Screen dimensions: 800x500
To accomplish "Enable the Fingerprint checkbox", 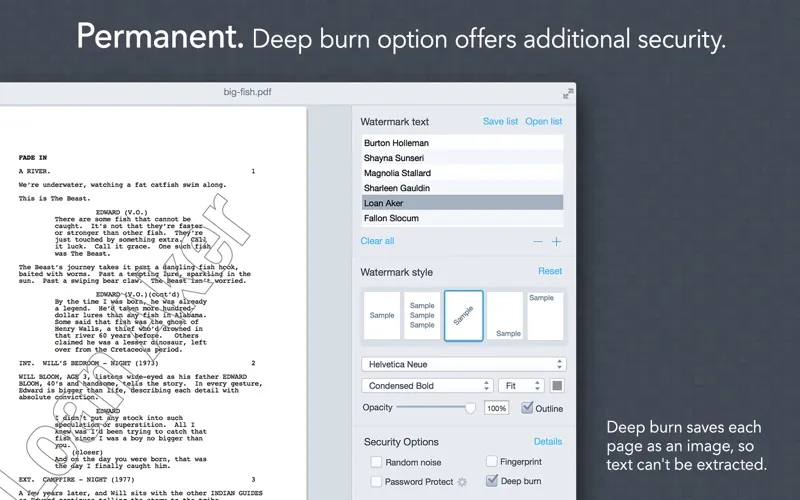I will click(491, 461).
